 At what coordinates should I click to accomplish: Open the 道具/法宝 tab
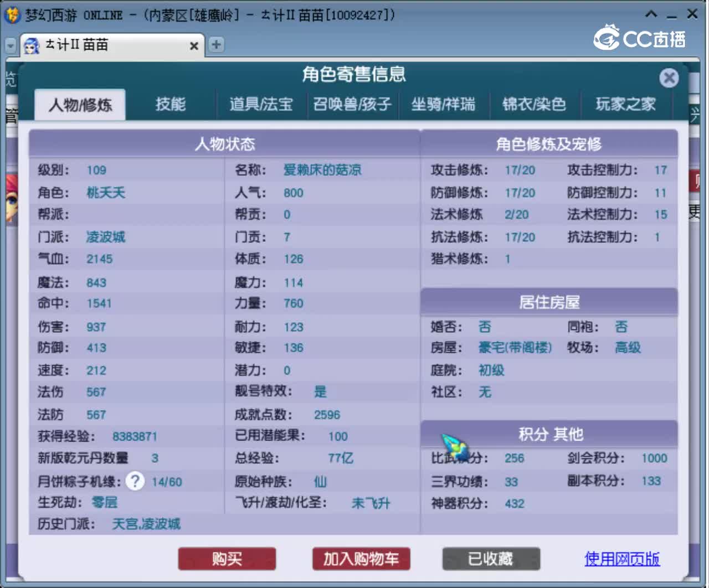click(x=260, y=104)
